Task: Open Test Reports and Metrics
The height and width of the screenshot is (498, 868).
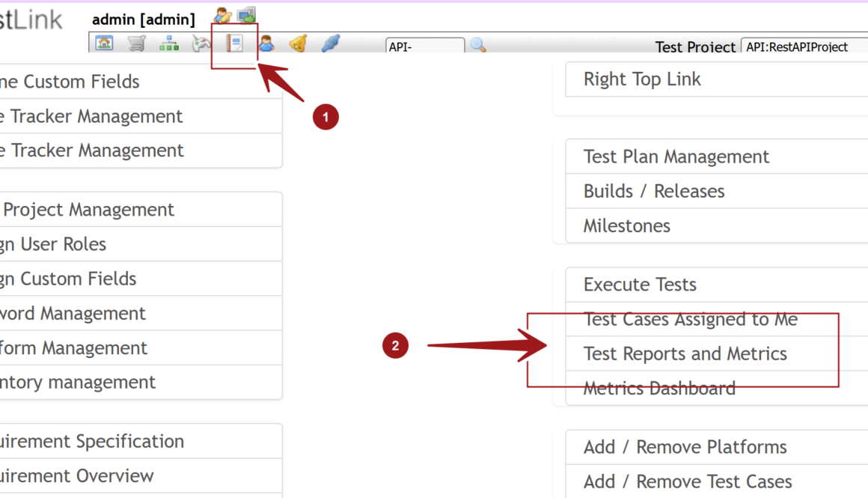Action: [685, 353]
